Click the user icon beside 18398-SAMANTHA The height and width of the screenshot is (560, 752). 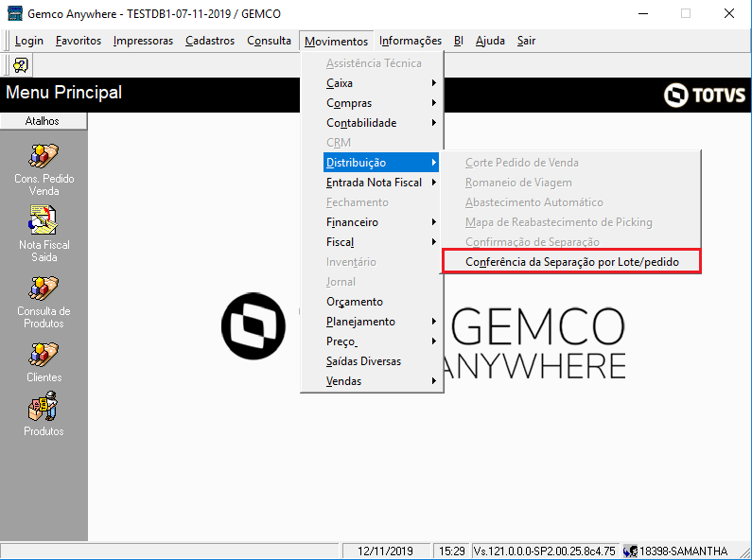630,551
